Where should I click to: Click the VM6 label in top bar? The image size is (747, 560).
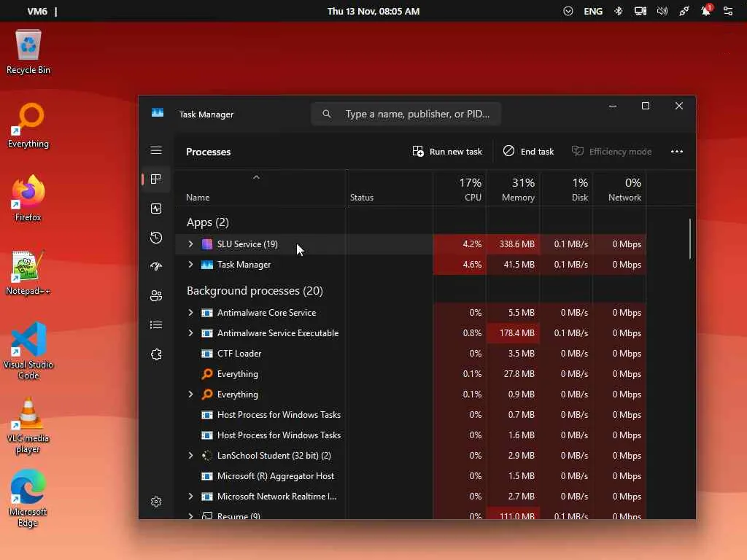point(37,11)
